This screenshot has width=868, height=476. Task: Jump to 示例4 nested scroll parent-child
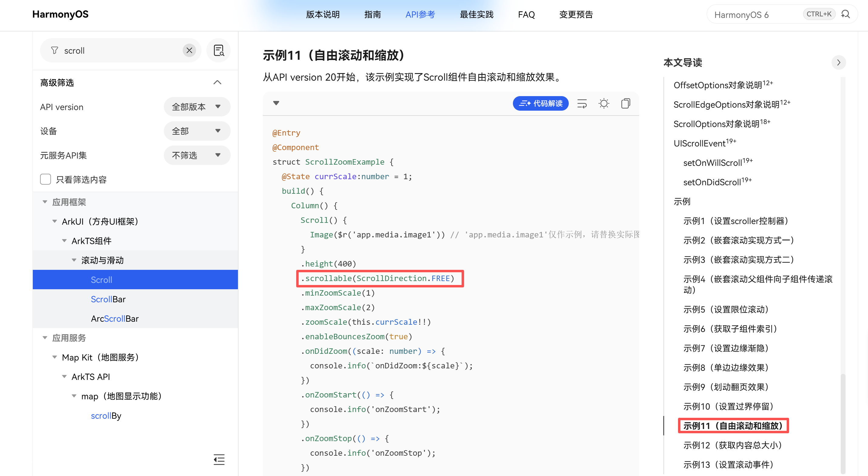pyautogui.click(x=758, y=284)
